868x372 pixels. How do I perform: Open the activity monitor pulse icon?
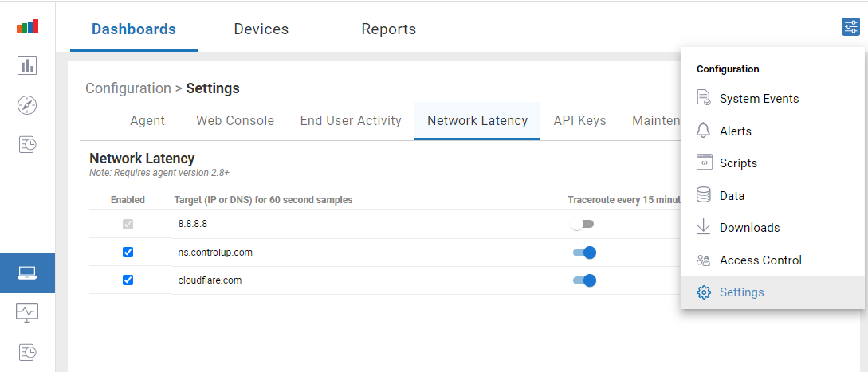[27, 312]
